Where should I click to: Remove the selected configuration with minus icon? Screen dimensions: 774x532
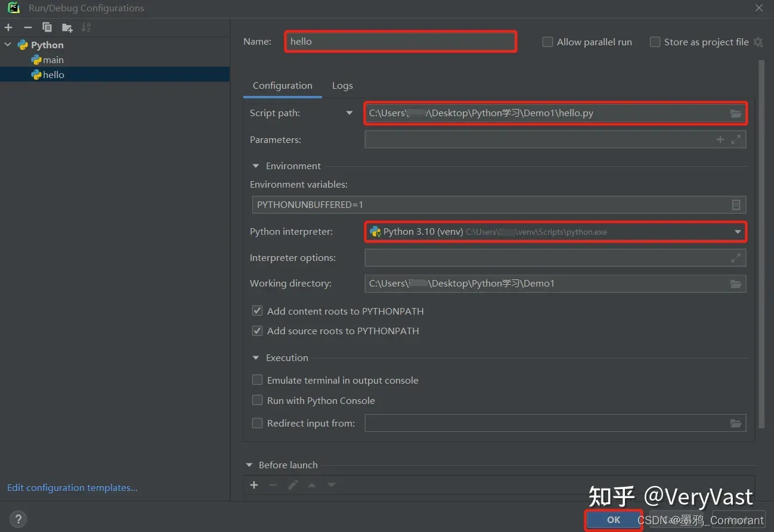(27, 27)
